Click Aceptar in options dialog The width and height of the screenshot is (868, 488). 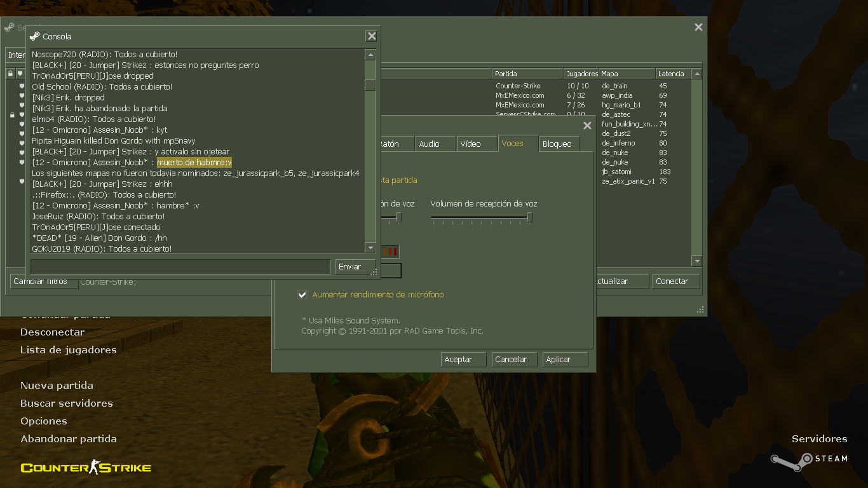464,360
